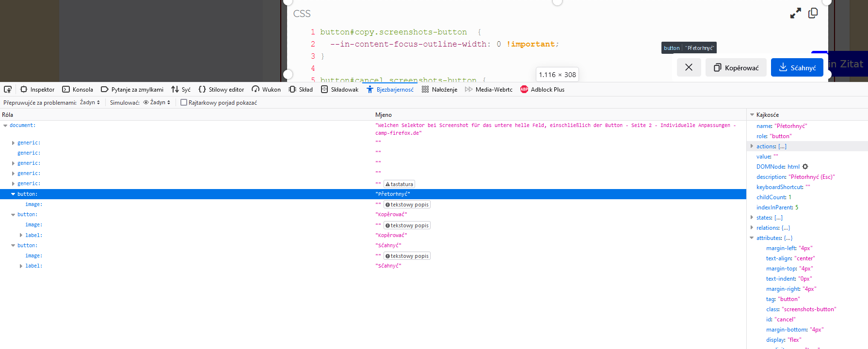
Task: Collapse the document tree node
Action: click(x=5, y=126)
